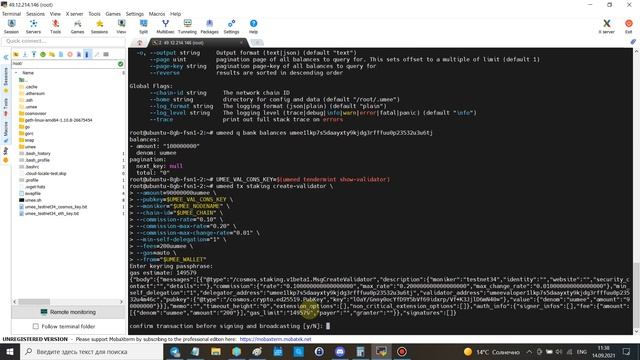Open the Sessions menu
The width and height of the screenshot is (640, 360).
36,13
